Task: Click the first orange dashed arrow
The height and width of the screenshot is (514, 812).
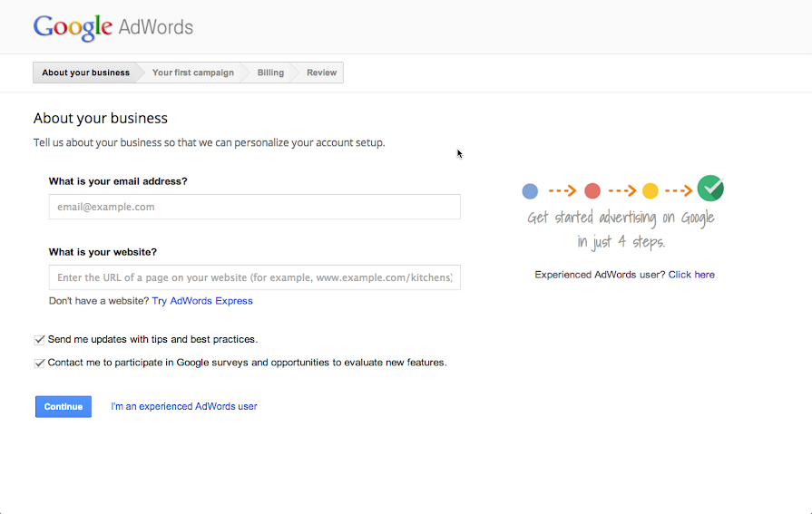Action: coord(563,191)
